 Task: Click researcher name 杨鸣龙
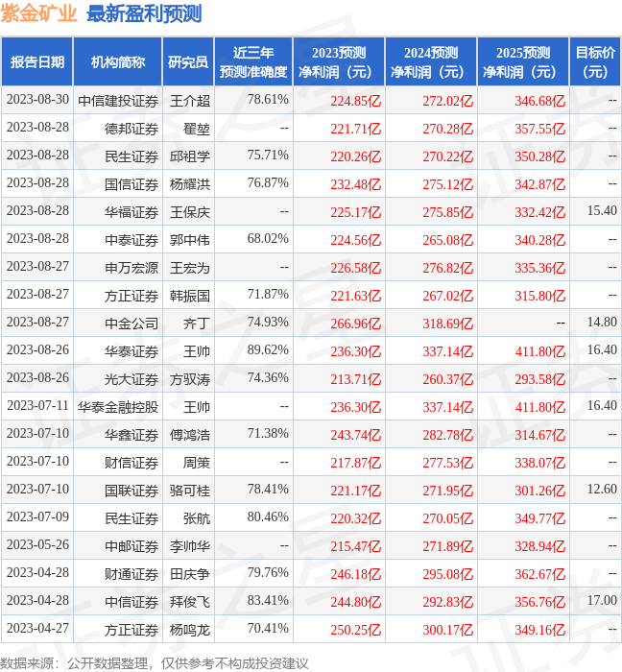click(x=190, y=630)
